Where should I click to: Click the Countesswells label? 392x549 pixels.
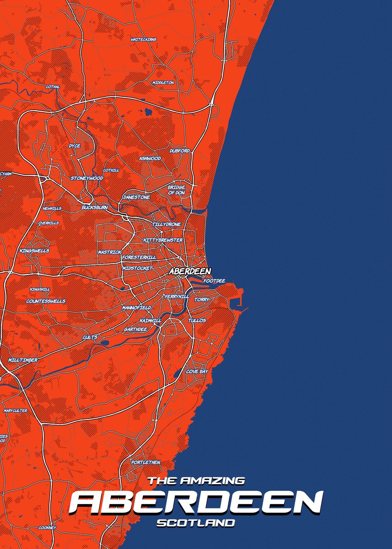pyautogui.click(x=46, y=301)
